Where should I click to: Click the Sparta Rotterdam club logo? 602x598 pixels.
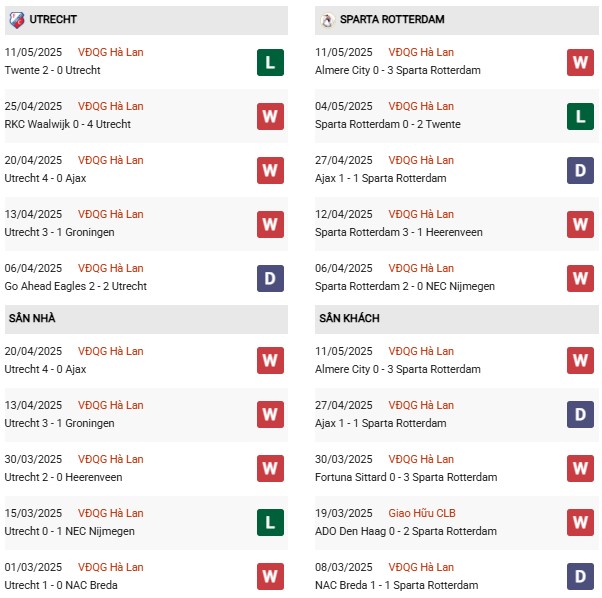tap(326, 19)
